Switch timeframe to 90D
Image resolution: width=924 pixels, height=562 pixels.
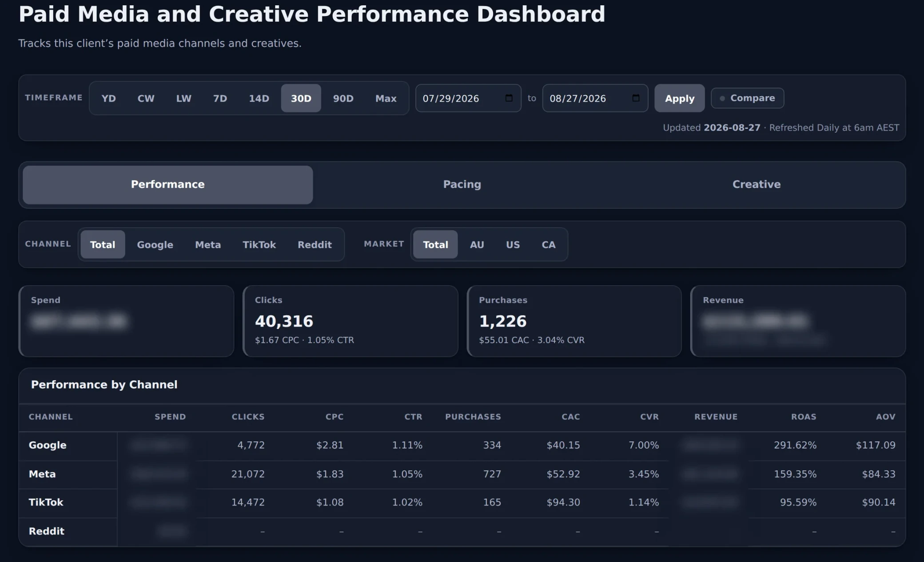point(343,98)
